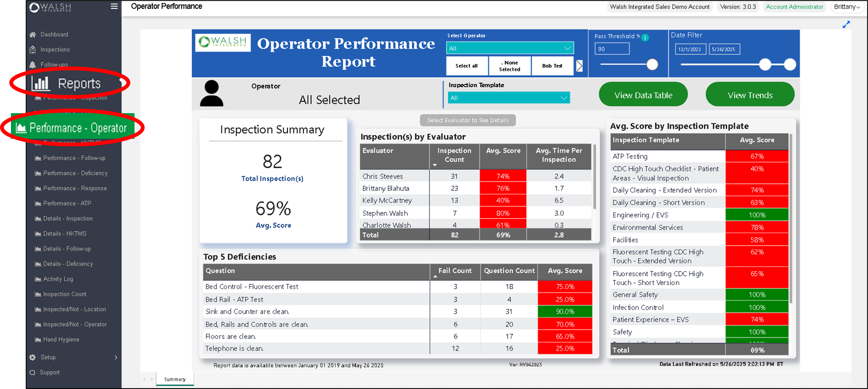The width and height of the screenshot is (868, 389).
Task: Click Avg. Score column header in Evaluator table
Action: (503, 151)
